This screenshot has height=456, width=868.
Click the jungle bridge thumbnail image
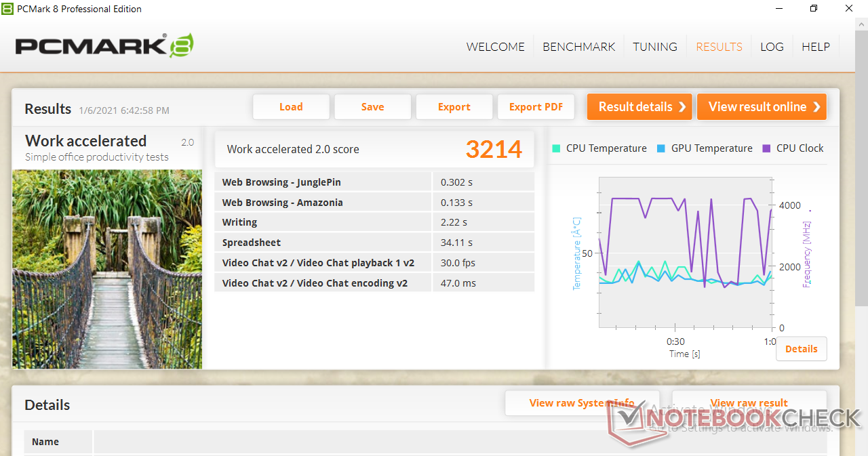click(107, 269)
